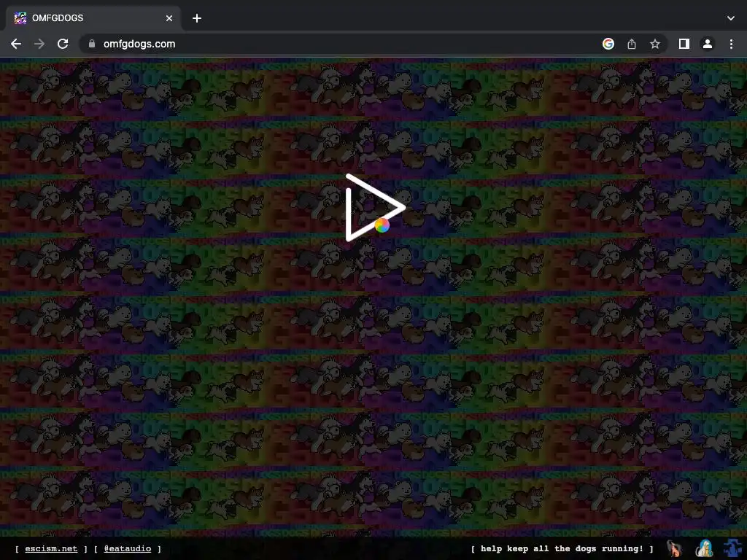Click 'help keep all the dogs running!' text

click(562, 548)
